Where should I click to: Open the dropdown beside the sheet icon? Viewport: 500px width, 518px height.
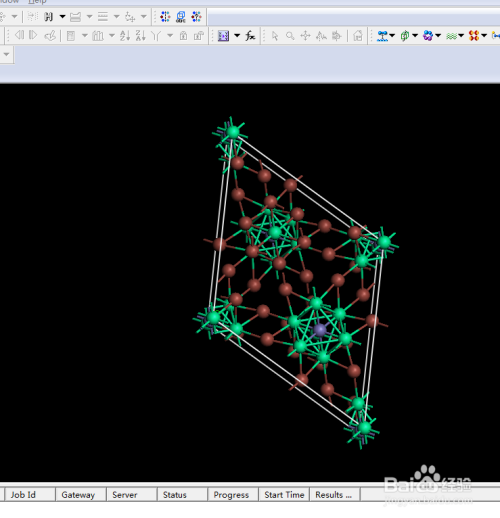tap(85, 35)
